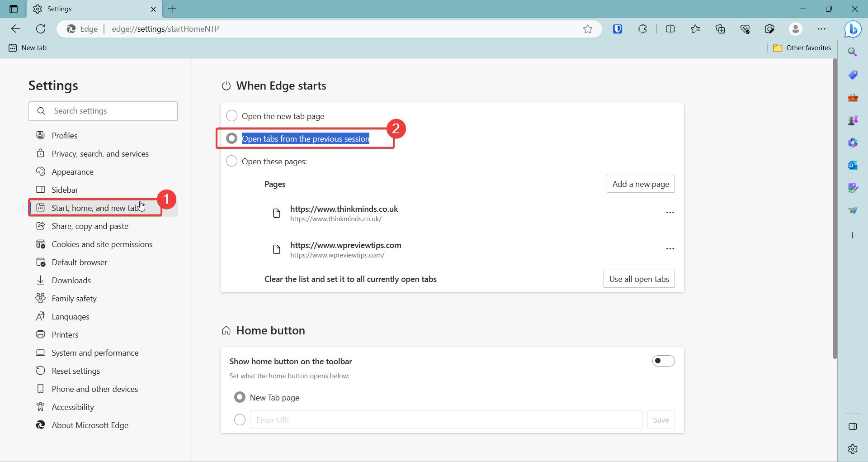Open Settings and more ellipsis menu

[x=821, y=29]
